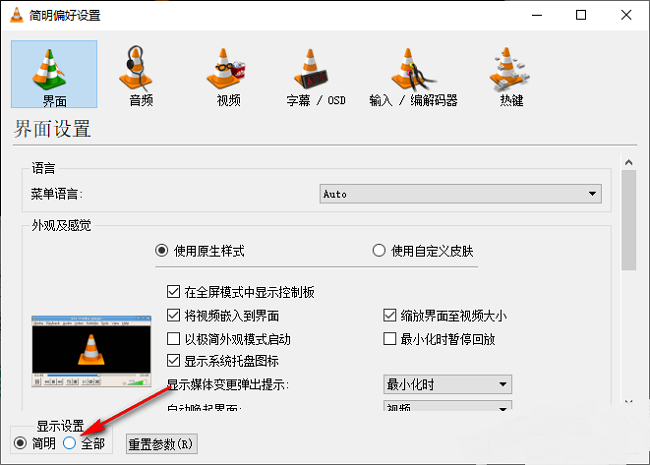Minimize the 简明偏好设置 window
The image size is (650, 465).
537,15
